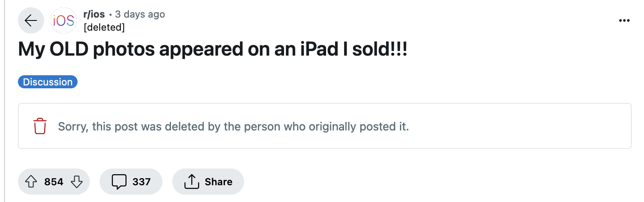Open the three-dot post options menu
Viewport: 644px width, 202px height.
click(624, 20)
